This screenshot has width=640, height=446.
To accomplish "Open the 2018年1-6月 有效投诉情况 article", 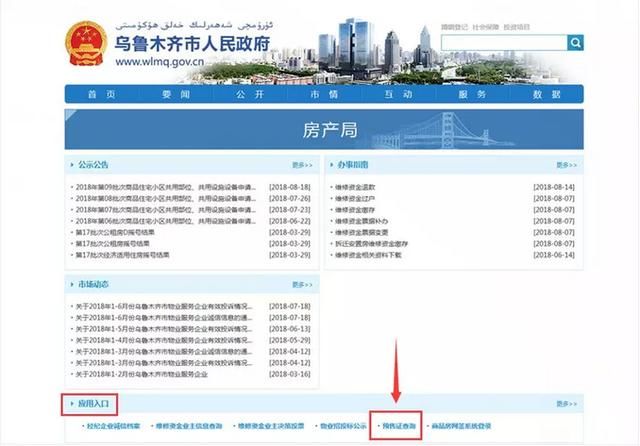I will coord(164,306).
